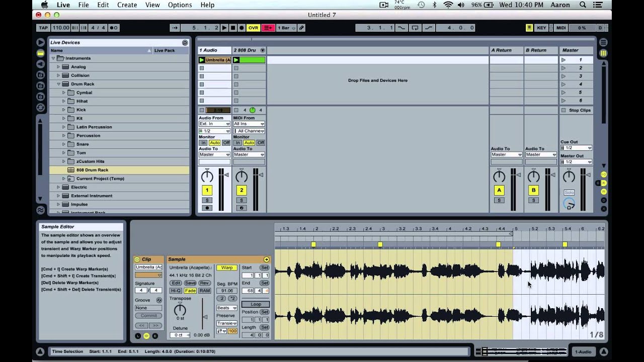Click the Wi-Fi status icon
Viewport: 644px width, 362px height.
(448, 5)
